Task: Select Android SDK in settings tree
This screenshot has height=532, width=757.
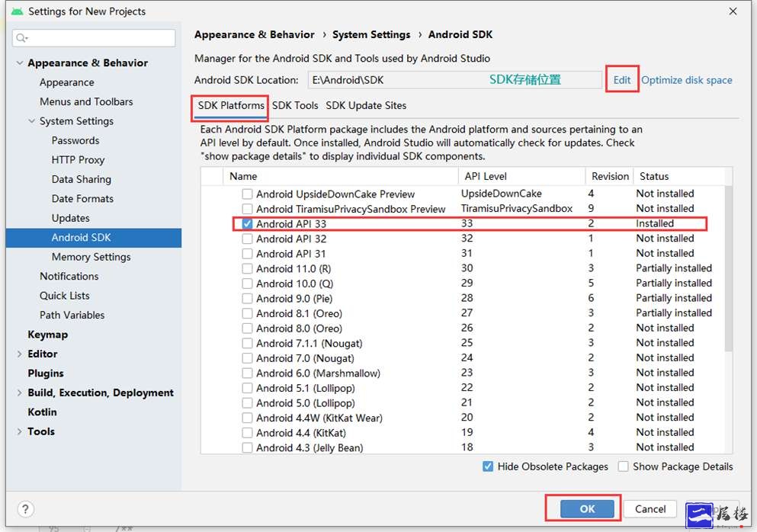Action: pyautogui.click(x=94, y=238)
